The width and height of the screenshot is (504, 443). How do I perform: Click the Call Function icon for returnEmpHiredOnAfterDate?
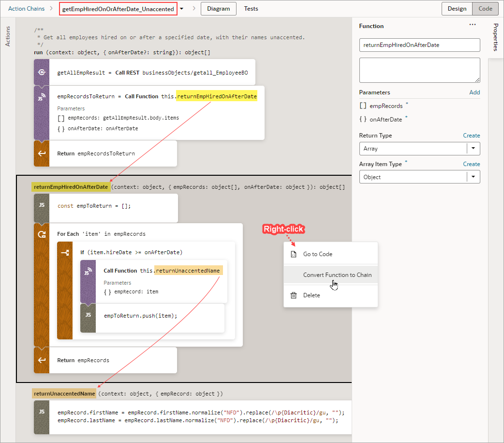click(x=42, y=96)
